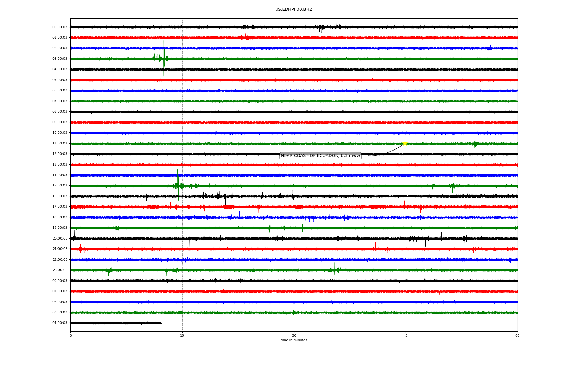The image size is (588, 368).
Task: Click the 08:00:03 row label
Action: pos(60,112)
